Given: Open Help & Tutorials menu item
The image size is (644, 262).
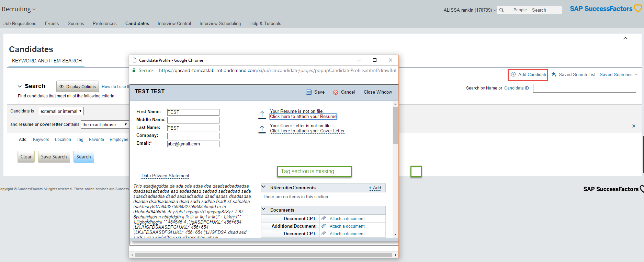Looking at the screenshot, I should [265, 23].
